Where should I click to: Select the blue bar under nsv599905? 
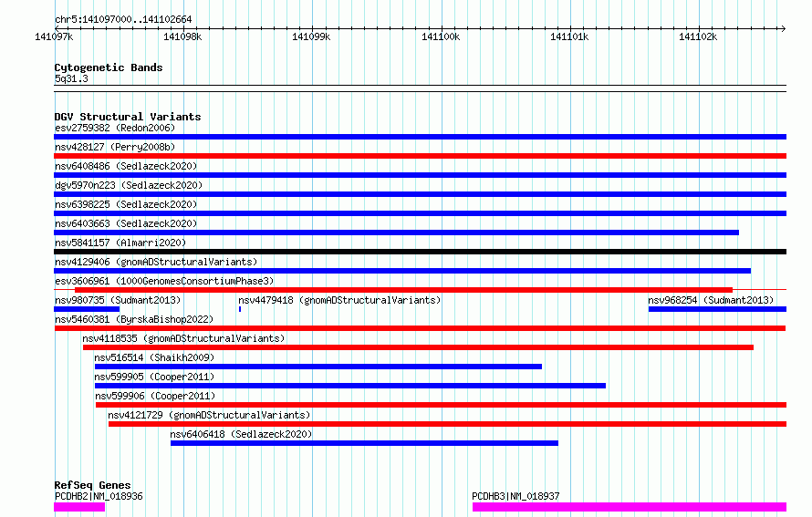pyautogui.click(x=350, y=386)
